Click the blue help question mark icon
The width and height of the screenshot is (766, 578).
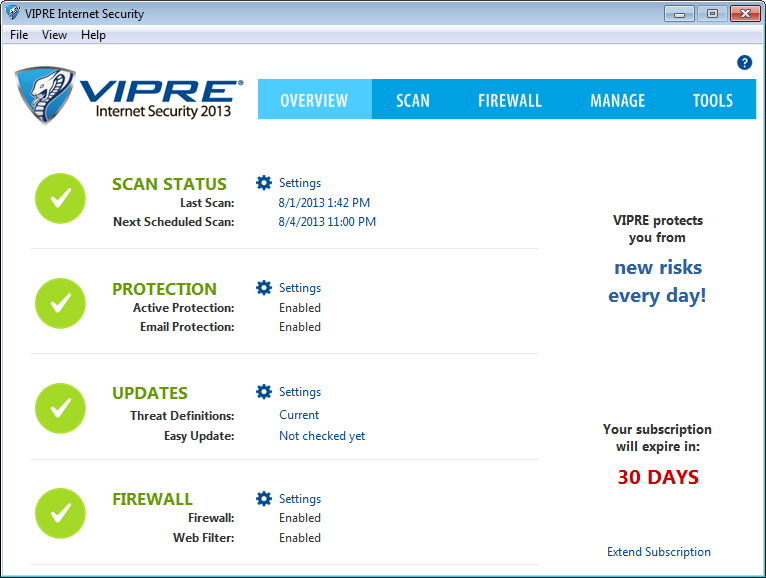(x=744, y=62)
